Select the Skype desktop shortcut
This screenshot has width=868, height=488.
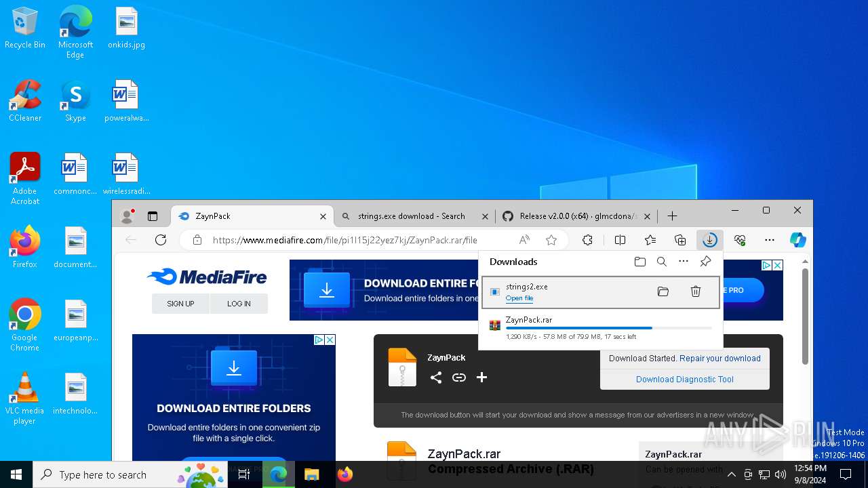coord(75,101)
